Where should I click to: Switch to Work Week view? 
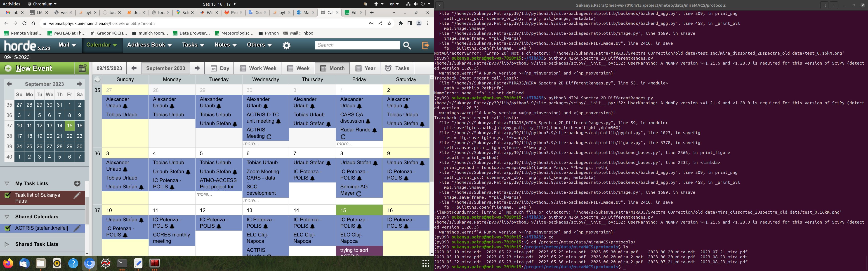[x=258, y=68]
